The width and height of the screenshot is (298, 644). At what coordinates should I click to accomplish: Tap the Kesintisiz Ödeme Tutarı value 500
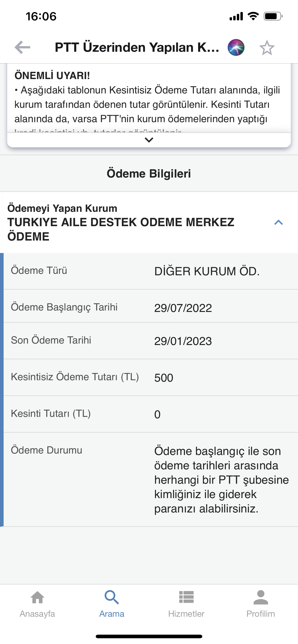[x=164, y=378]
